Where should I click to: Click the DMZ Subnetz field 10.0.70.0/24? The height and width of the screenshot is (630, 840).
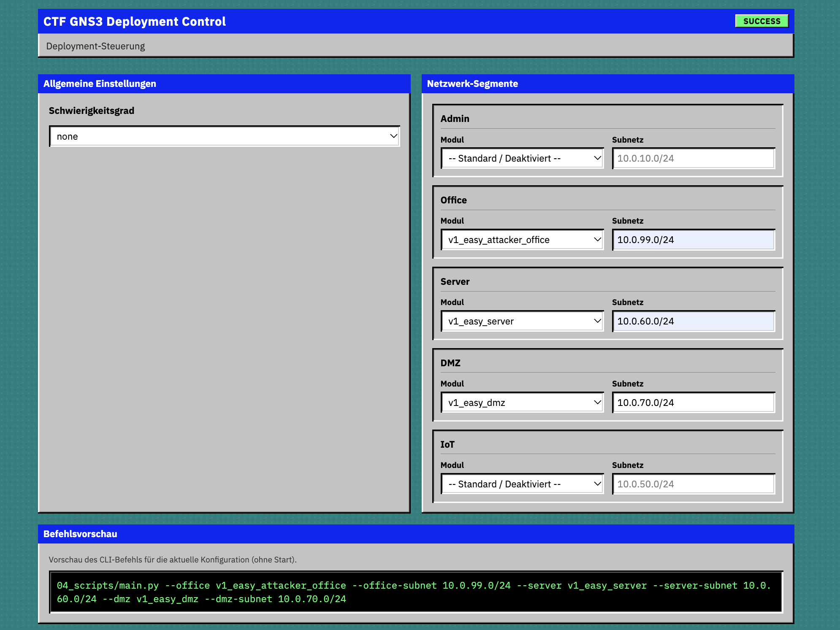694,403
